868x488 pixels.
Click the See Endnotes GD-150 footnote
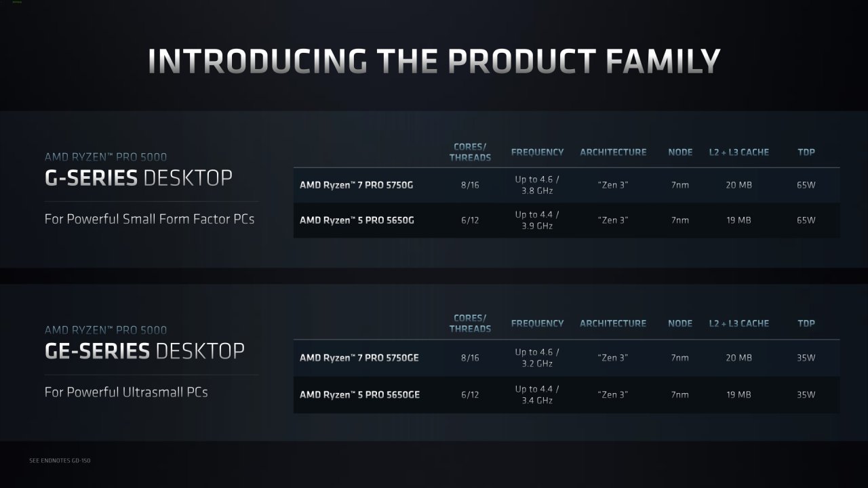click(60, 461)
